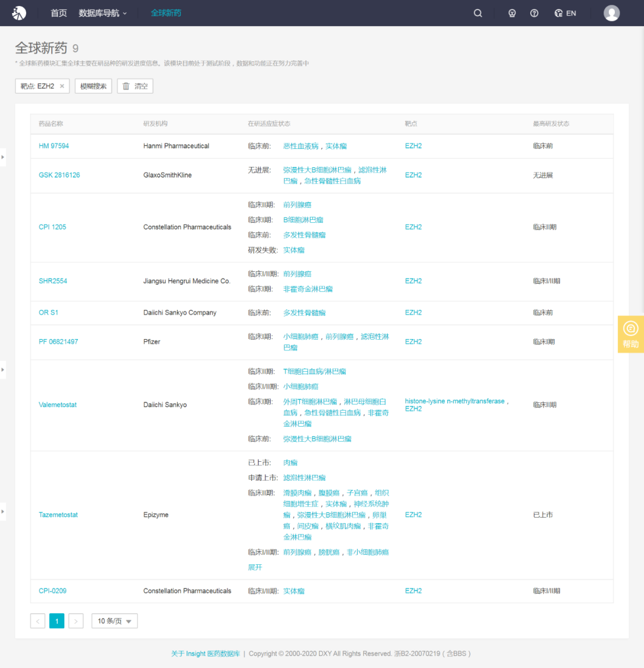Open drug PF 06821497
This screenshot has height=668, width=644.
[58, 341]
